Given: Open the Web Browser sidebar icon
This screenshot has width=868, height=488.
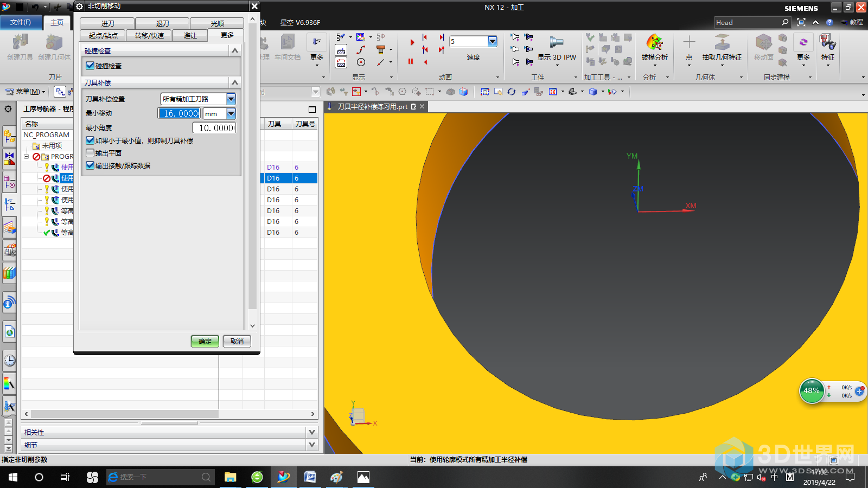Looking at the screenshot, I should (9, 331).
